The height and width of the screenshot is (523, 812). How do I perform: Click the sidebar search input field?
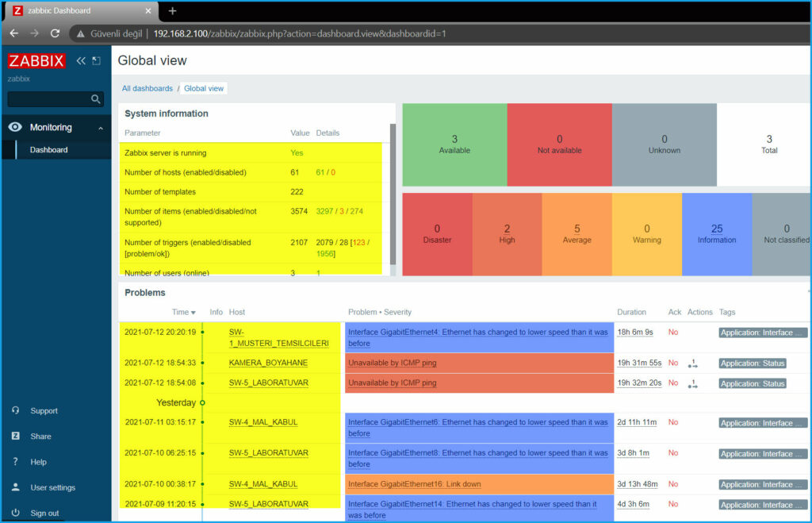point(49,99)
